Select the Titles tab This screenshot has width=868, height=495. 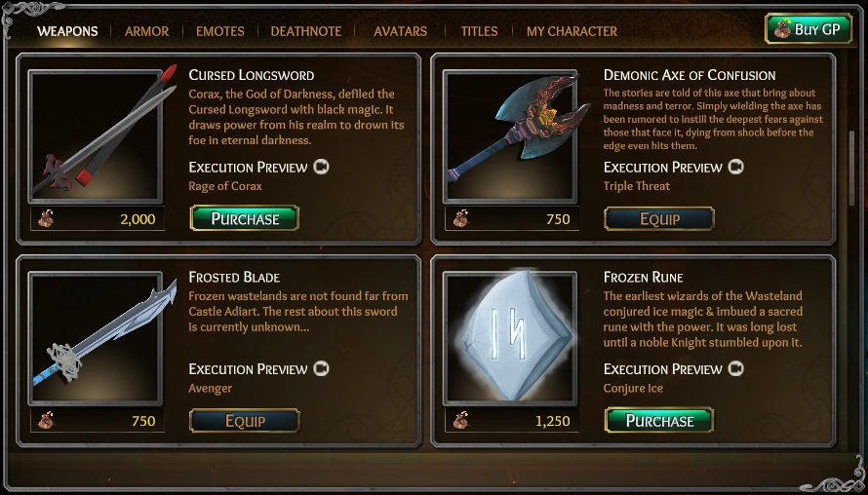point(480,31)
